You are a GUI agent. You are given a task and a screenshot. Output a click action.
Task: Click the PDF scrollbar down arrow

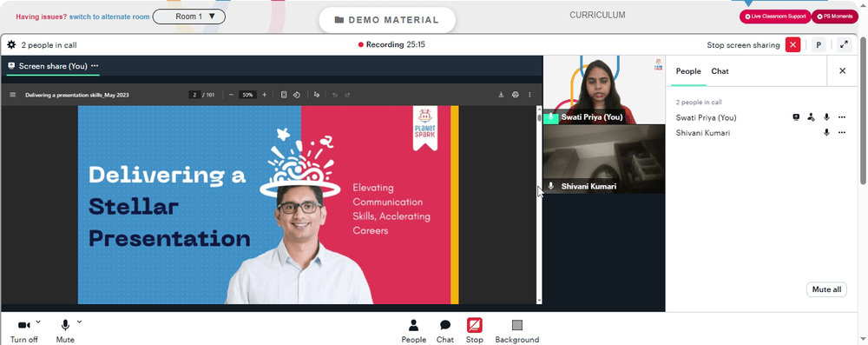coord(540,300)
